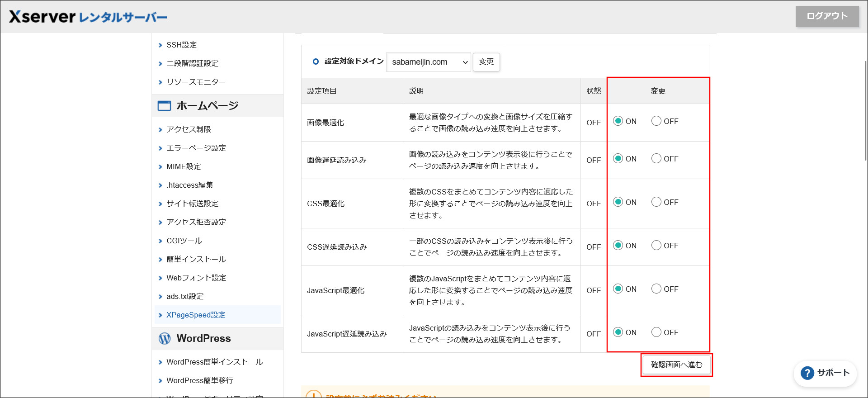This screenshot has height=398, width=868.
Task: Open the sabameijin.com domain dropdown
Action: point(429,62)
